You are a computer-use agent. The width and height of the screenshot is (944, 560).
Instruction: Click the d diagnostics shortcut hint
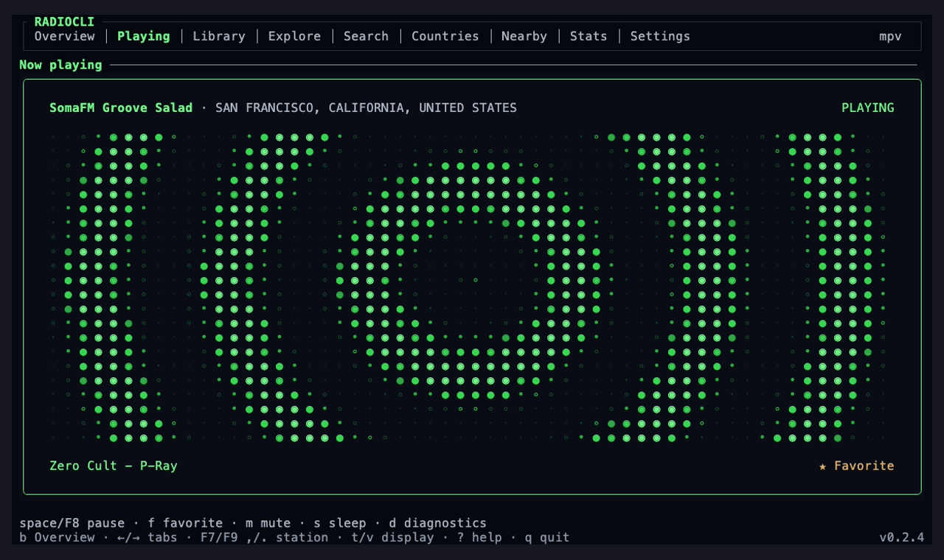tap(438, 523)
